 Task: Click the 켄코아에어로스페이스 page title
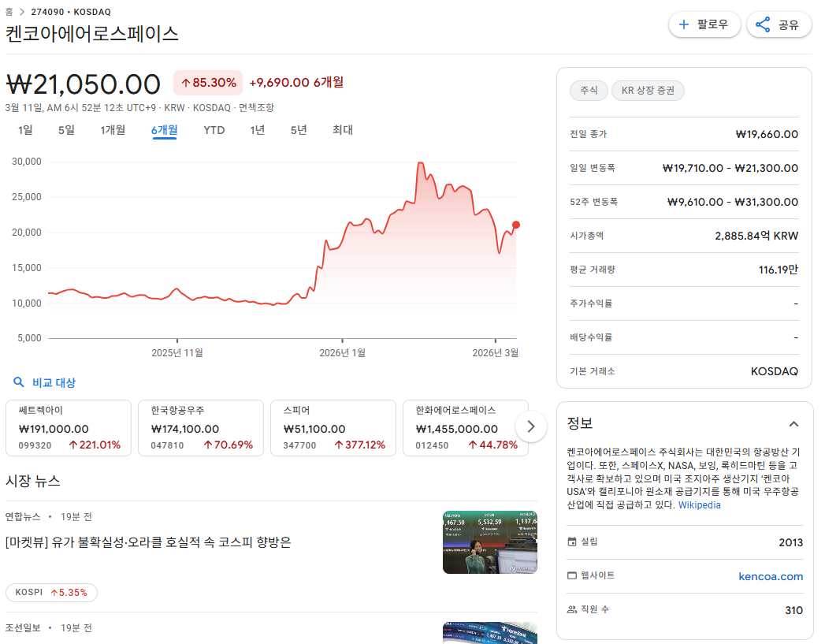point(92,34)
